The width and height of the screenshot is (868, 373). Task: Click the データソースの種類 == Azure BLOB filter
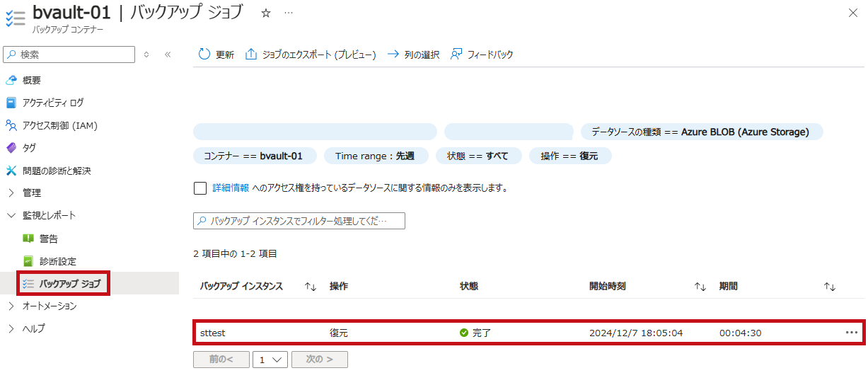coord(702,132)
